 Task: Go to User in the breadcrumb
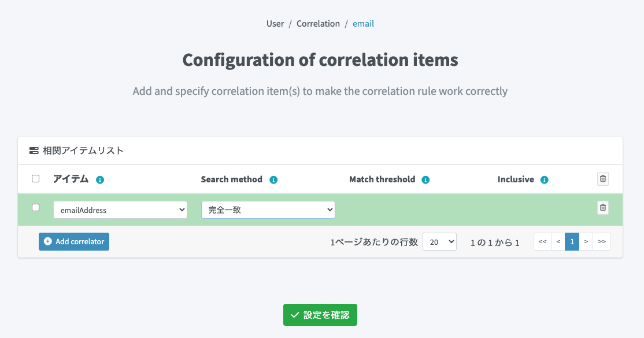(x=275, y=24)
